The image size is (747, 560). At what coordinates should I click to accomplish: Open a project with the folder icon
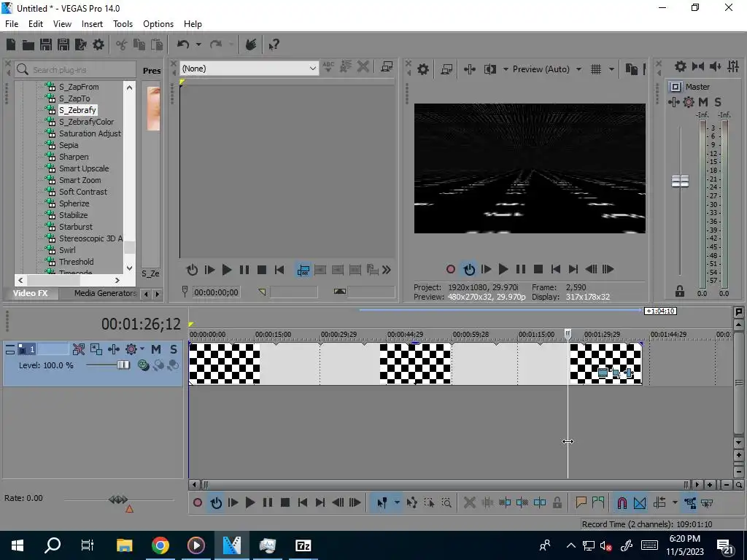[28, 44]
